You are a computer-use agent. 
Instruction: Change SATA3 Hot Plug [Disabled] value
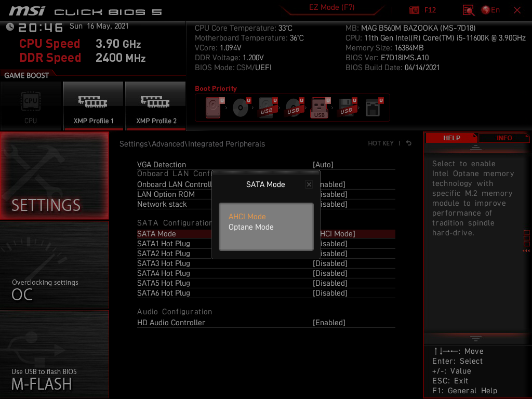click(x=330, y=263)
